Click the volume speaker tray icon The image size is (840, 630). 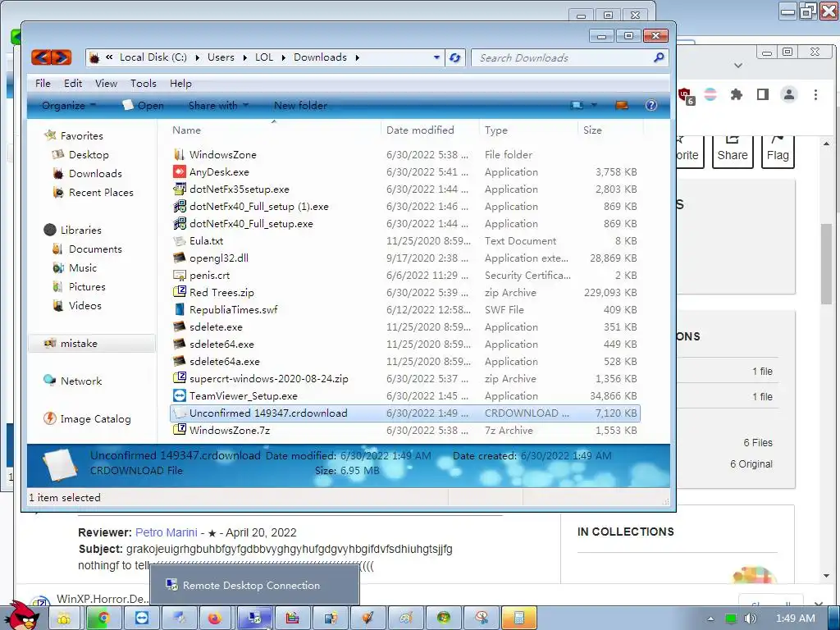(750, 619)
